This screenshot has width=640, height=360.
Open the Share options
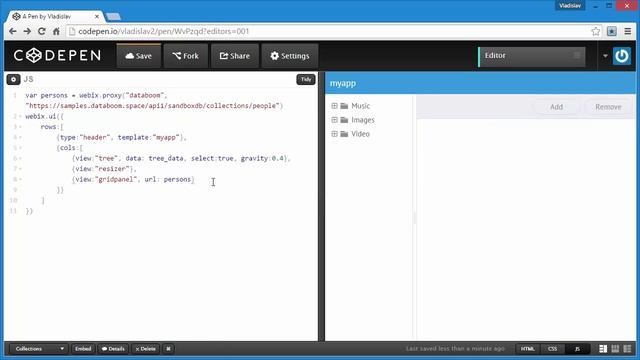click(235, 56)
